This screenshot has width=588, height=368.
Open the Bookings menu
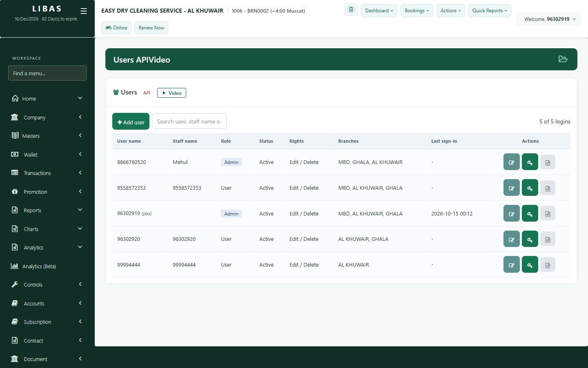(x=417, y=11)
